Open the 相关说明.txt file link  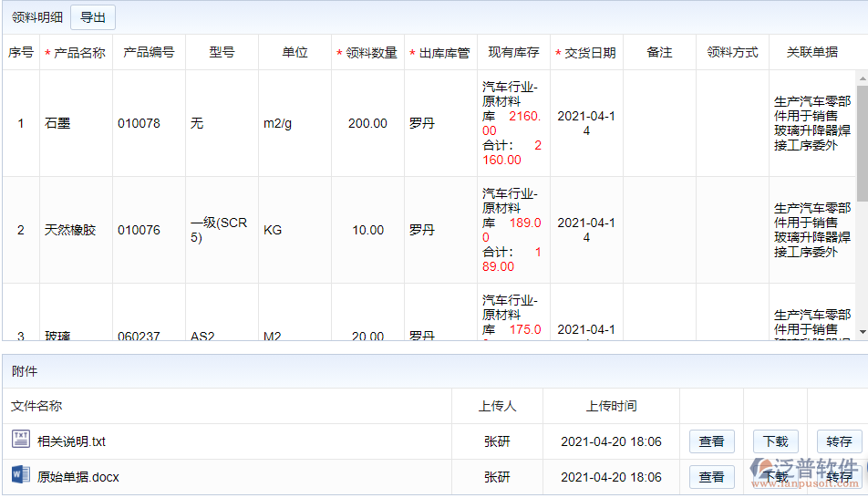coord(71,441)
